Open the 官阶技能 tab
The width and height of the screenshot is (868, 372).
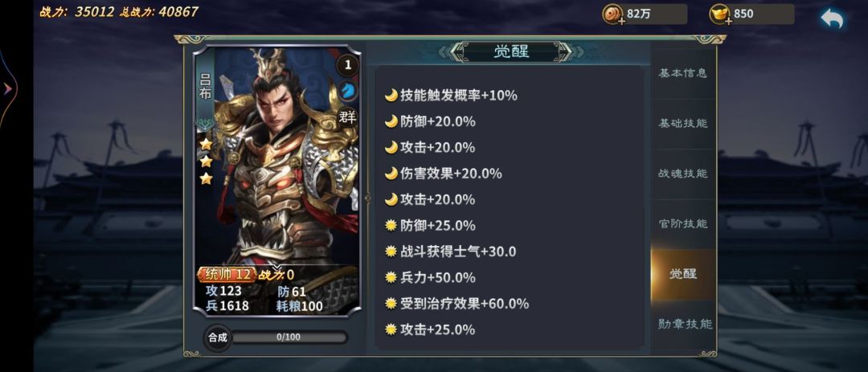pos(682,224)
